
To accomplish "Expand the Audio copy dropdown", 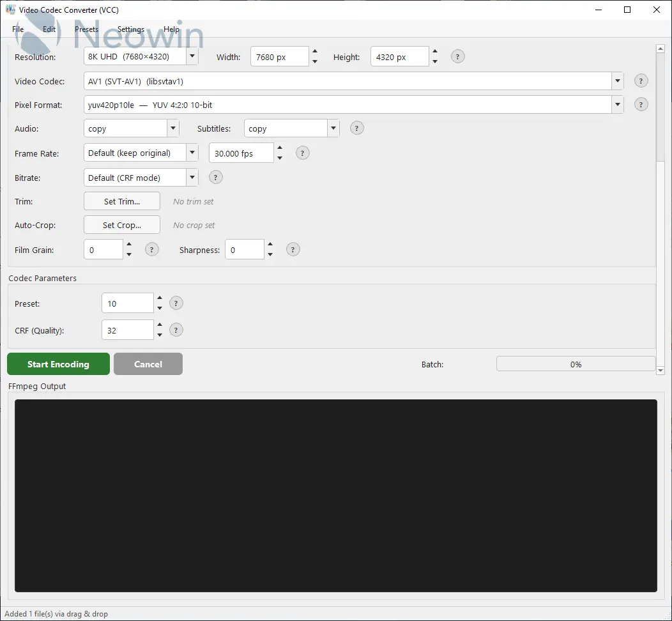I will point(172,128).
